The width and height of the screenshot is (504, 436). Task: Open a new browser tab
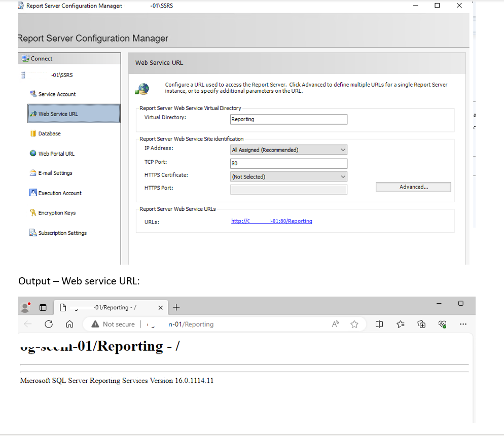(176, 307)
